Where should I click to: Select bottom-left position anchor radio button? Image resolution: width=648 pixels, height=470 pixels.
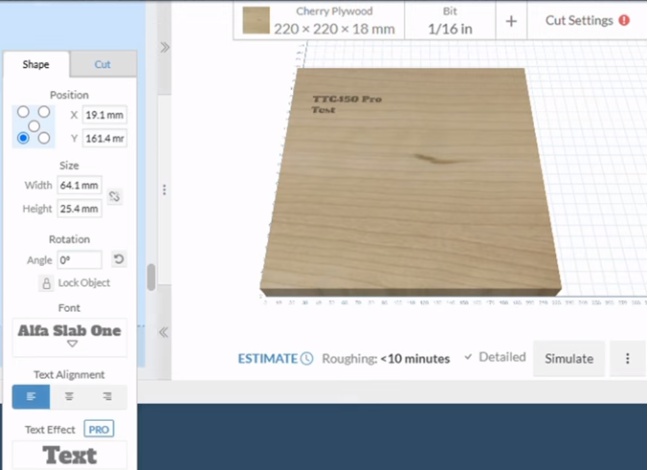[23, 138]
